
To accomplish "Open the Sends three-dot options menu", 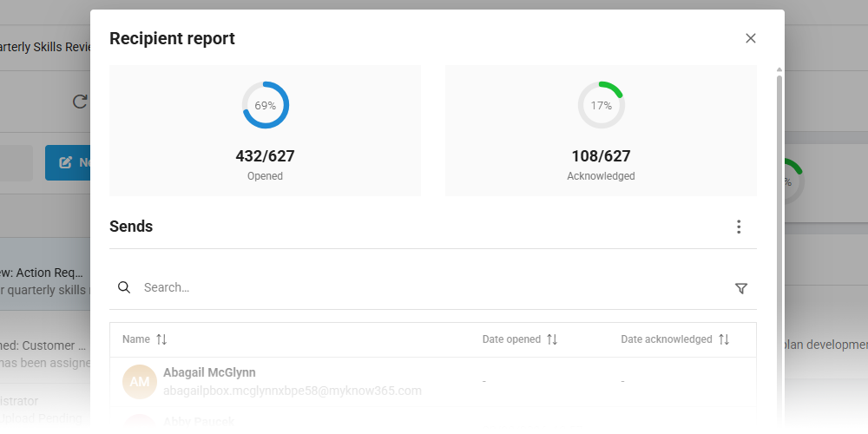I will click(739, 227).
